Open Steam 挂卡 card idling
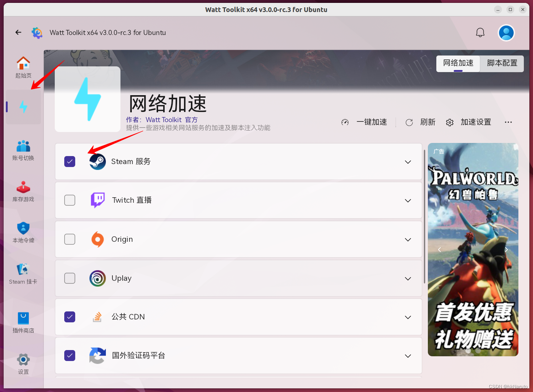Screen dimensions: 533x392 pyautogui.click(x=23, y=274)
